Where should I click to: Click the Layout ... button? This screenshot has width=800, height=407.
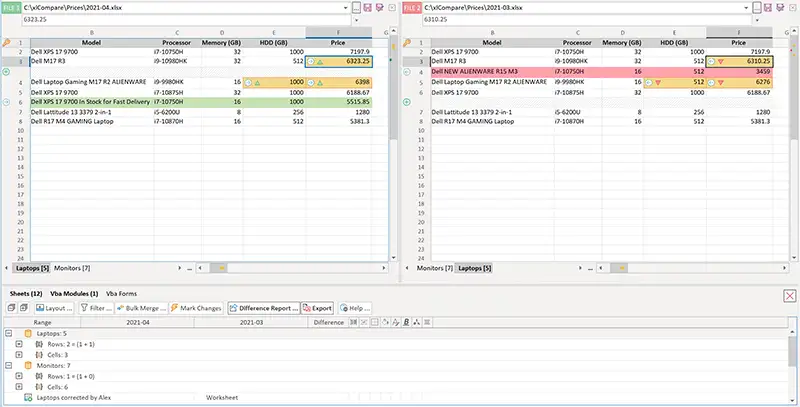point(54,308)
